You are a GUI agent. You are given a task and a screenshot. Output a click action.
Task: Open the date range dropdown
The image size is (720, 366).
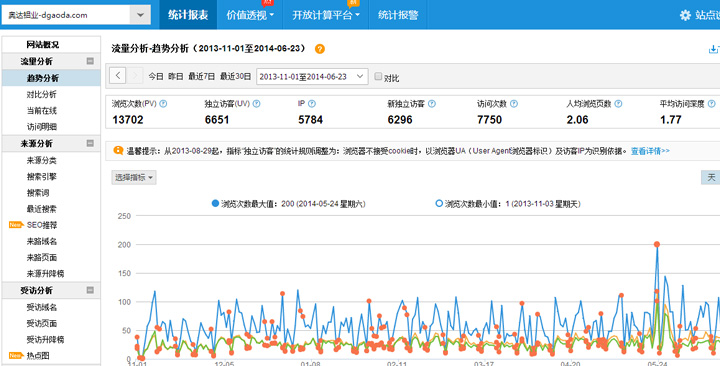312,76
